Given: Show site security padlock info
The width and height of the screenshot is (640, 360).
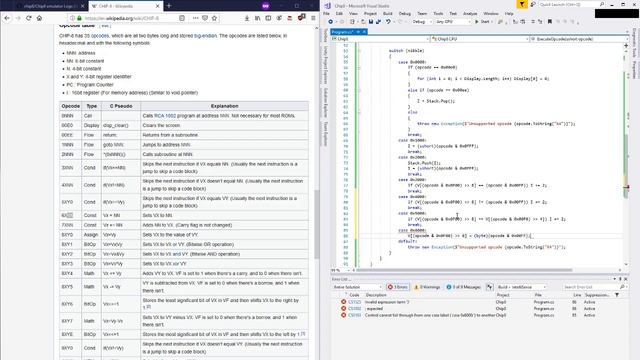Looking at the screenshot, I should [x=79, y=18].
